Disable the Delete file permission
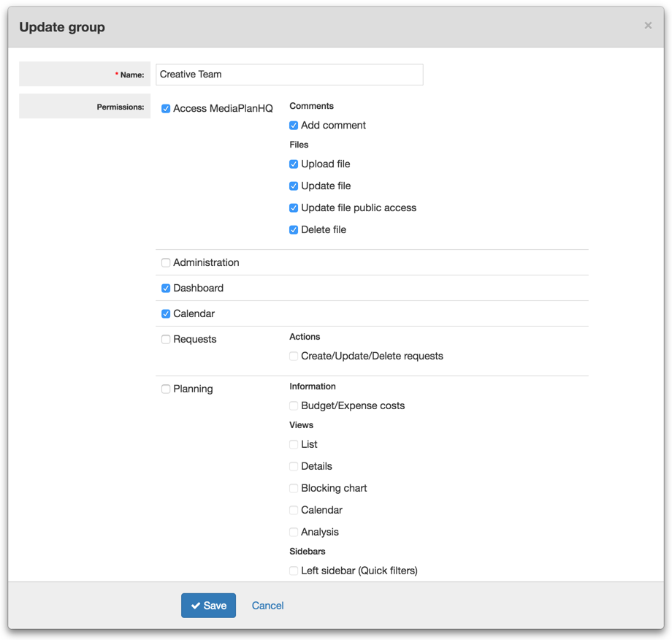The height and width of the screenshot is (640, 672). 294,230
